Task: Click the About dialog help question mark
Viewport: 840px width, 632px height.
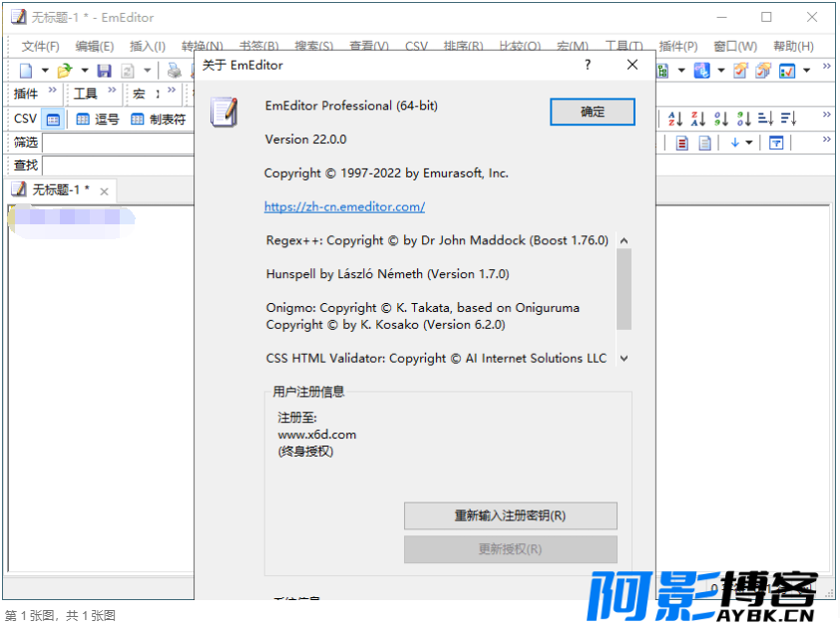Action: [x=588, y=65]
